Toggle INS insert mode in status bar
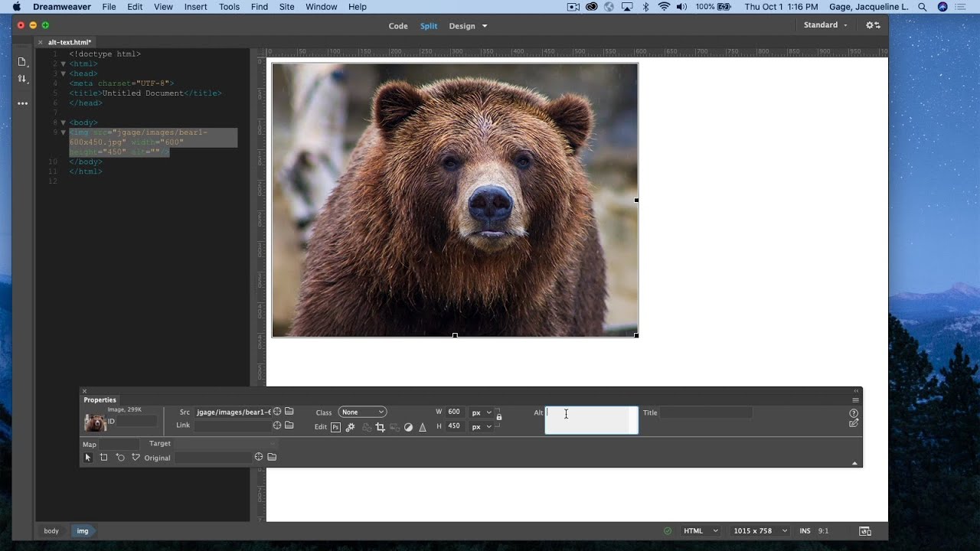 (805, 530)
